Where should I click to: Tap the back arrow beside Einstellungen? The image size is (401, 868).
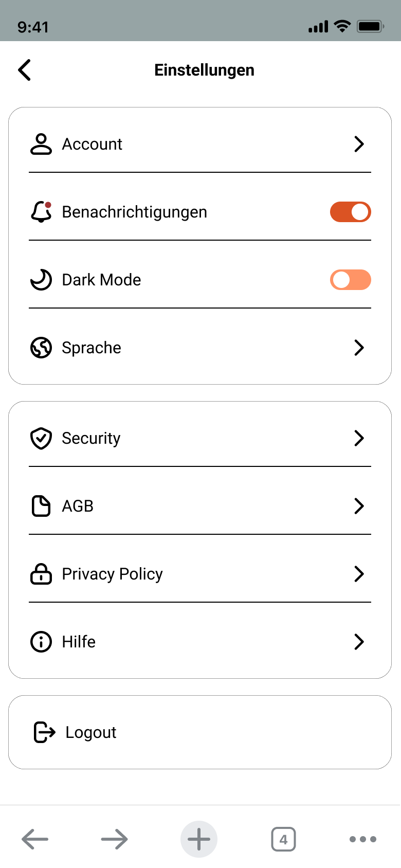click(x=25, y=70)
